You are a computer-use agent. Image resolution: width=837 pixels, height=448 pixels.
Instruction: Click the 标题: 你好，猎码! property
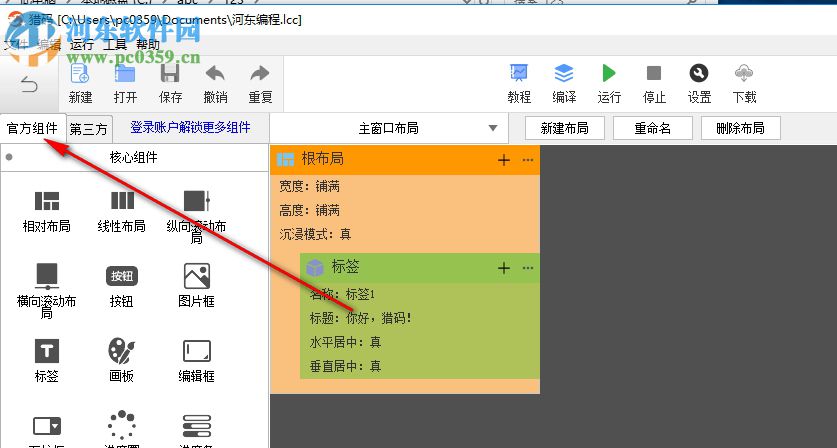point(361,318)
